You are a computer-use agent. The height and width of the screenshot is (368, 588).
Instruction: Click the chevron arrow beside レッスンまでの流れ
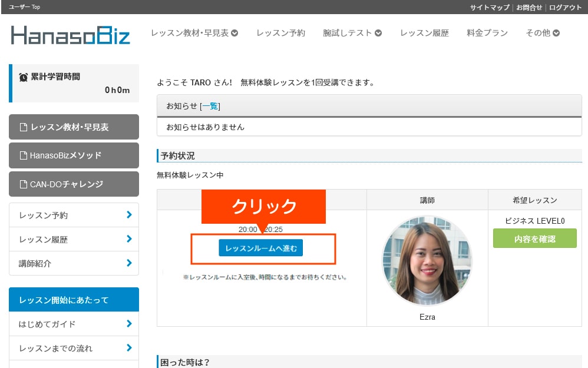(130, 348)
